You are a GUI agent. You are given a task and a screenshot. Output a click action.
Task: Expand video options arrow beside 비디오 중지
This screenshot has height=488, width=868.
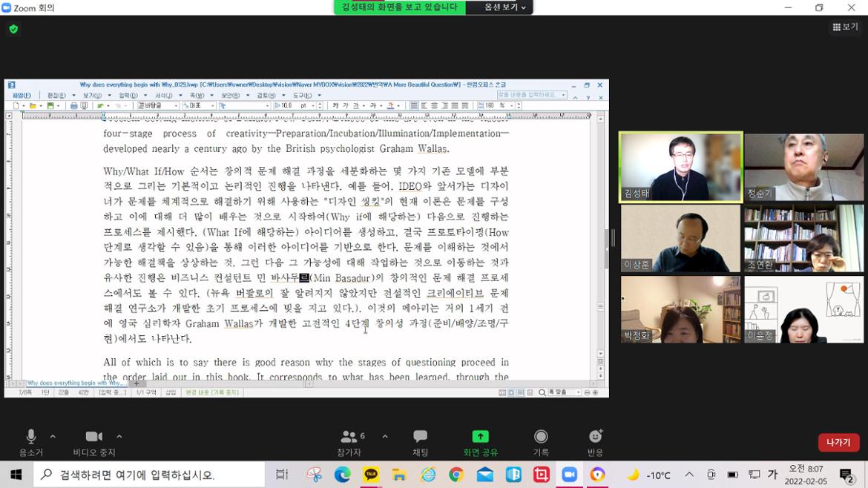(x=119, y=437)
